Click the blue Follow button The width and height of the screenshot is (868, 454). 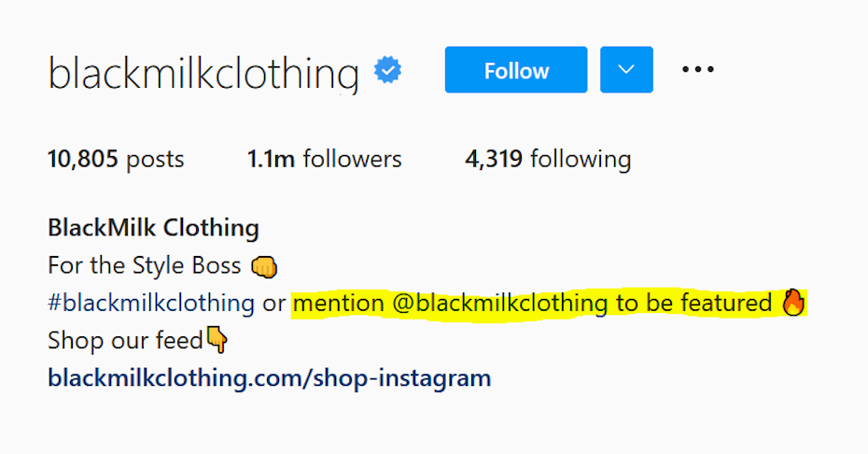pos(516,70)
